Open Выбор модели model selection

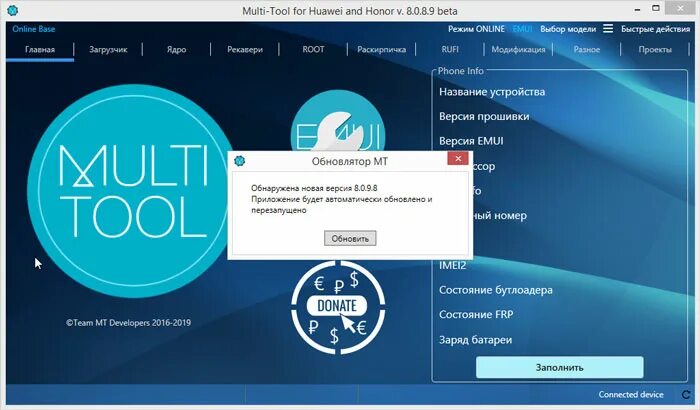[x=568, y=29]
